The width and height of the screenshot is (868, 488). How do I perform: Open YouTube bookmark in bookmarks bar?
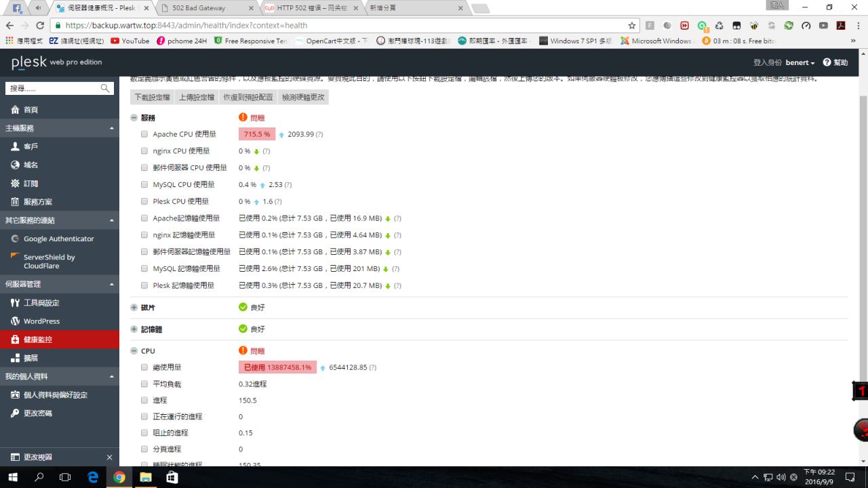pyautogui.click(x=130, y=41)
